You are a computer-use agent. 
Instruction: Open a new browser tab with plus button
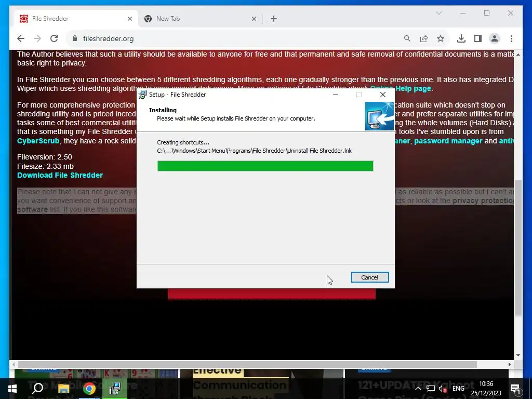[x=273, y=19]
